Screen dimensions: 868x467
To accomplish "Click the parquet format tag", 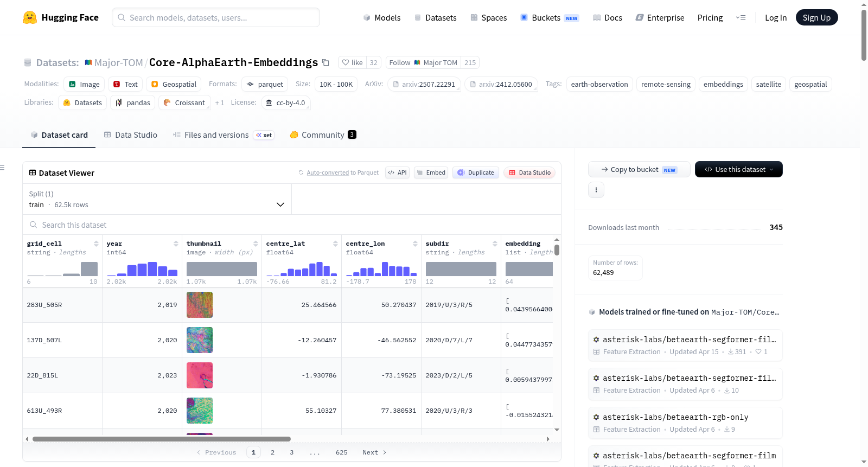I will tap(265, 84).
